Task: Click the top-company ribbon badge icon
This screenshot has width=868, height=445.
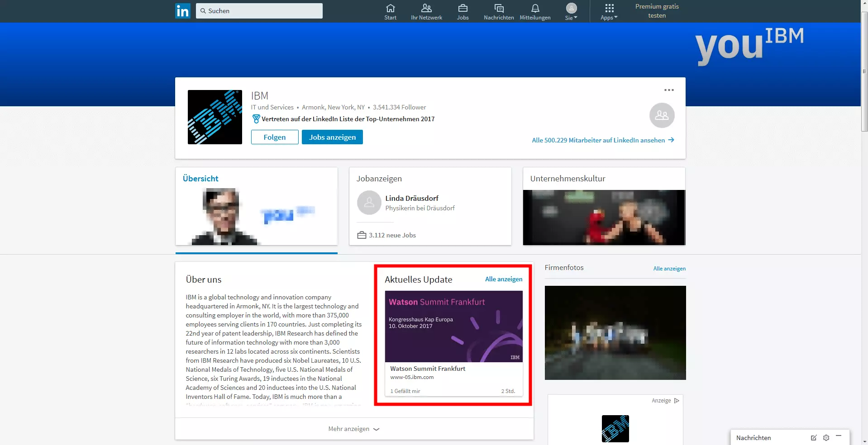Action: 256,119
